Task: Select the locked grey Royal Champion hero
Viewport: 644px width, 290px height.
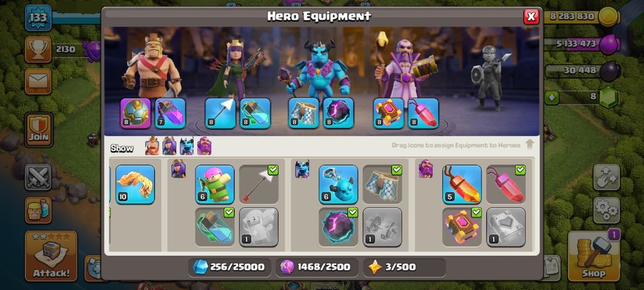Action: coord(490,78)
